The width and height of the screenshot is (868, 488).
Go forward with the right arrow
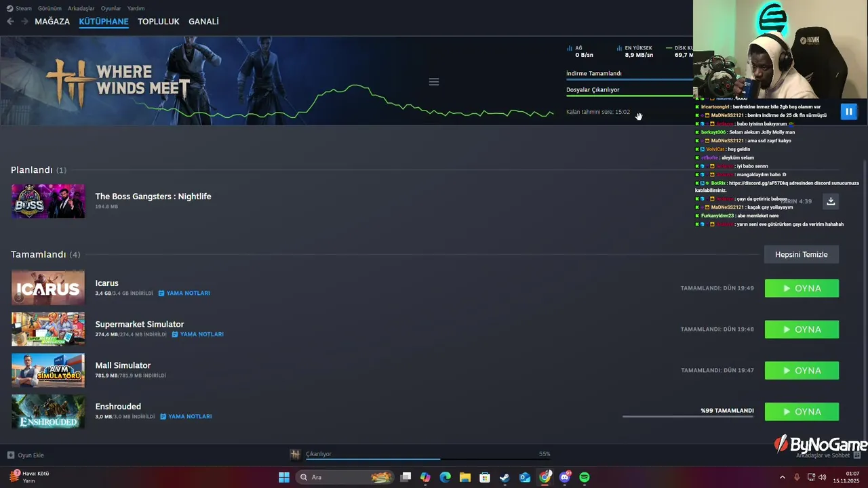25,22
